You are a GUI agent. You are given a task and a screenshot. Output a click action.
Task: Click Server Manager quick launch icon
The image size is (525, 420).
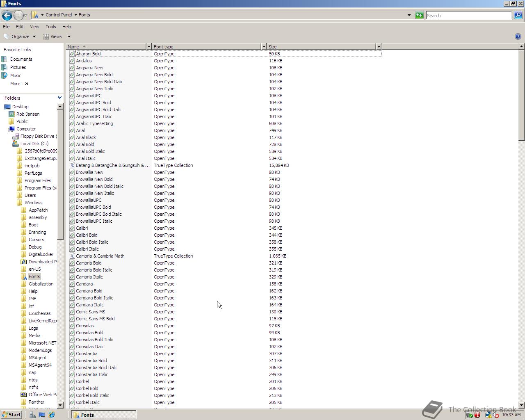coord(32,415)
